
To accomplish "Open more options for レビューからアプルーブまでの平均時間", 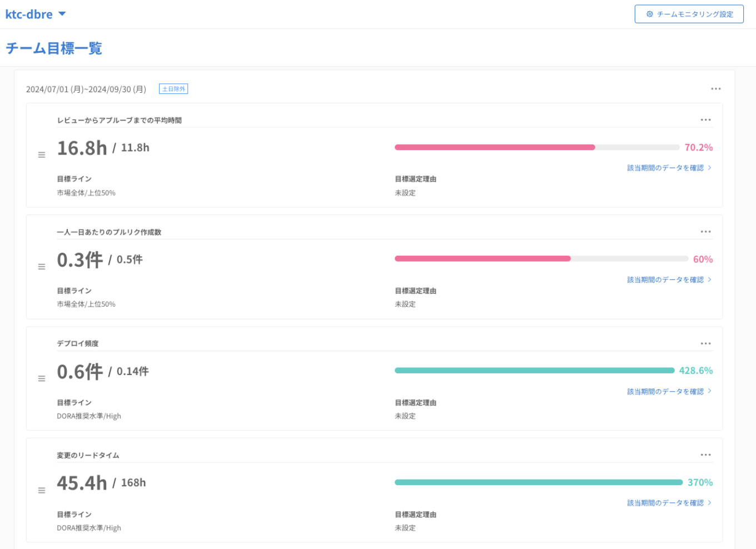I will click(x=705, y=120).
